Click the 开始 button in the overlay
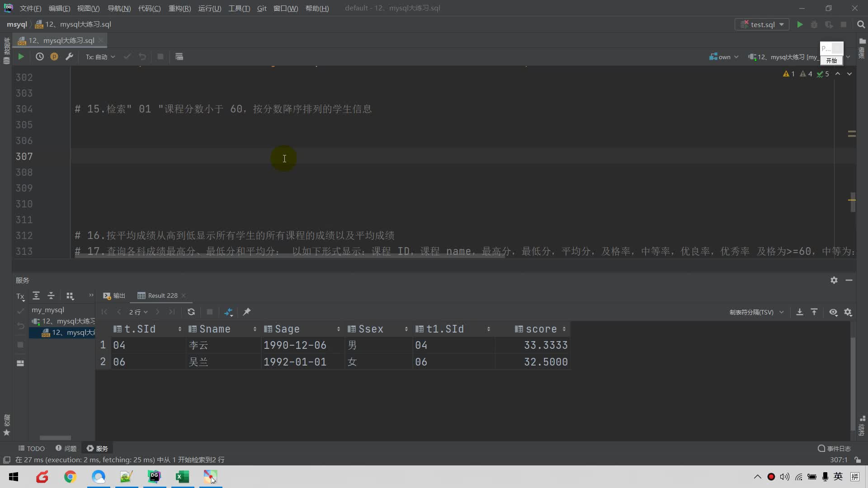 [831, 61]
